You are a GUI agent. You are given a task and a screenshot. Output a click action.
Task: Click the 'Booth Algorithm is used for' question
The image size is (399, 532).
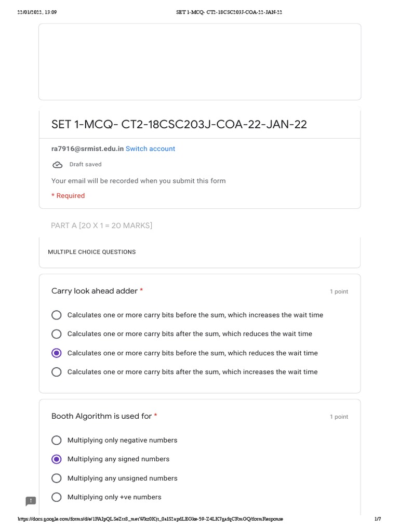click(101, 416)
